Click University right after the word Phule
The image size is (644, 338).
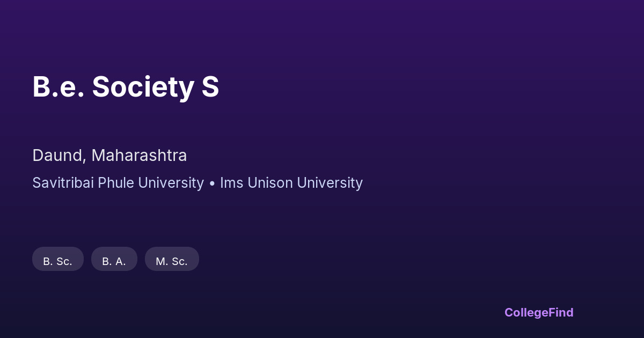171,183
